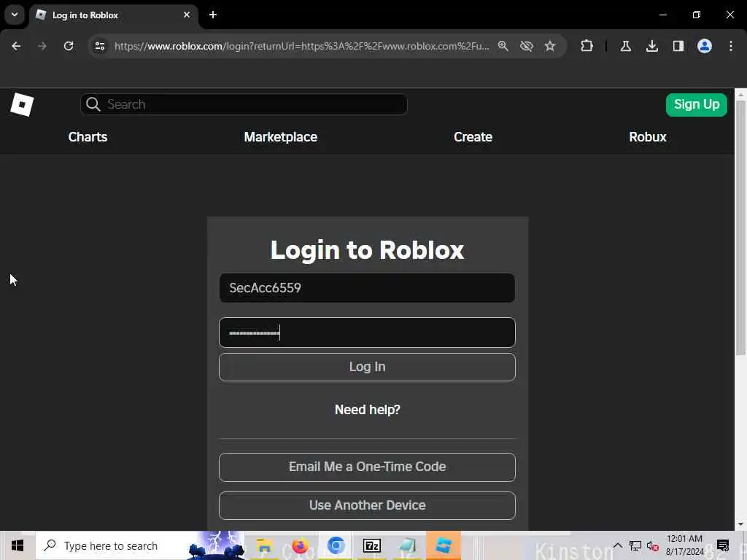Click Use Another Device button

(367, 505)
